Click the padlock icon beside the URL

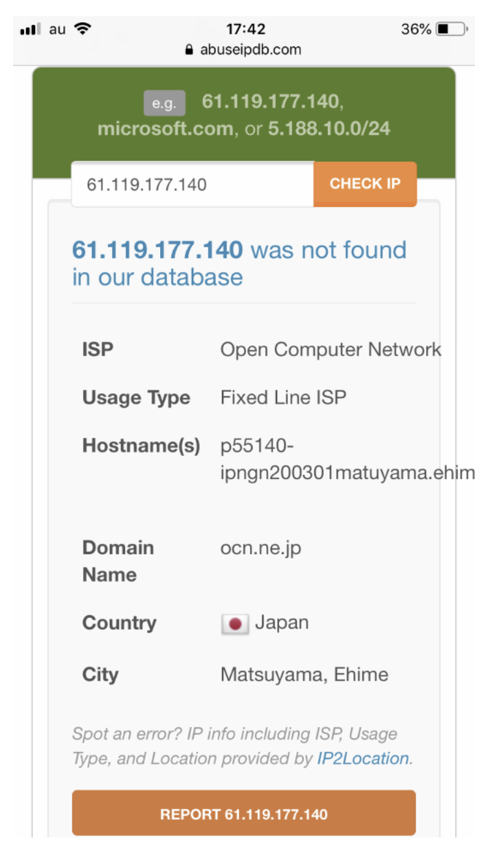[x=189, y=49]
